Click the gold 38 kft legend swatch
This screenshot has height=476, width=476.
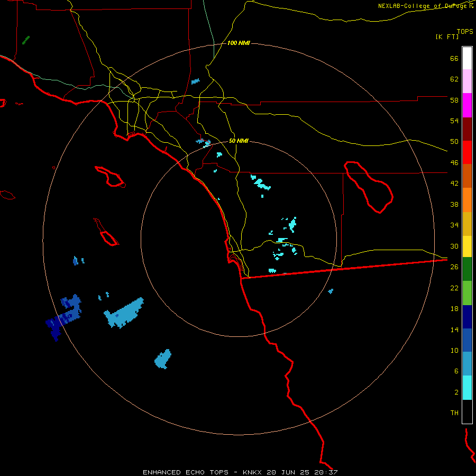point(467,224)
